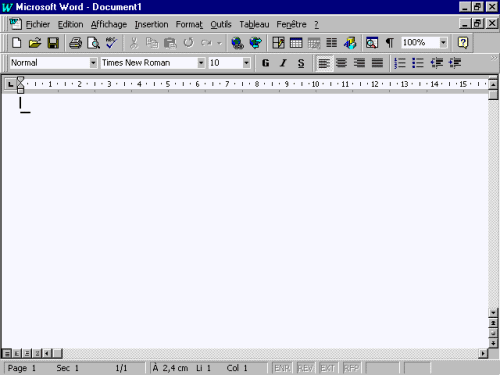Expand Times New Roman font dropdown
This screenshot has width=500, height=375.
pyautogui.click(x=201, y=63)
